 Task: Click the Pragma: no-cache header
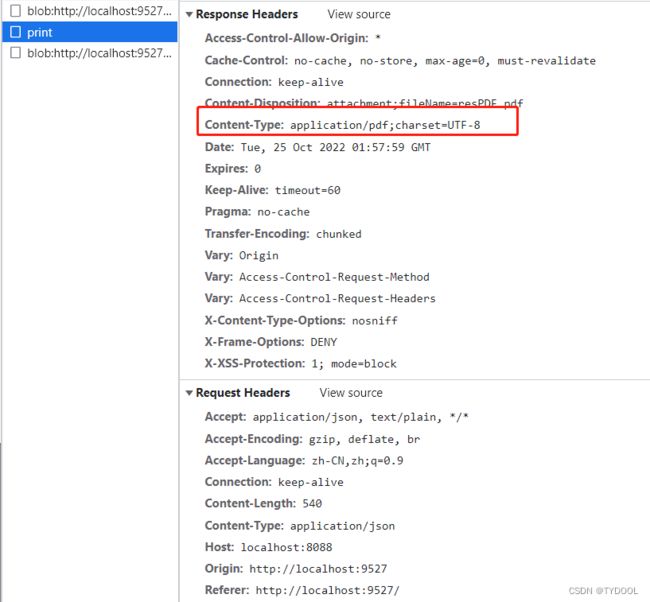click(x=257, y=212)
